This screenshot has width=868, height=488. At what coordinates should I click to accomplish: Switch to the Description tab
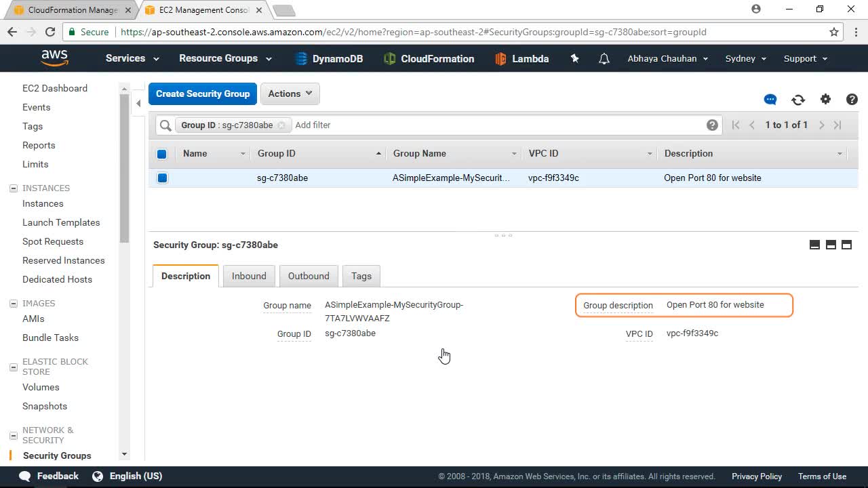(x=186, y=276)
